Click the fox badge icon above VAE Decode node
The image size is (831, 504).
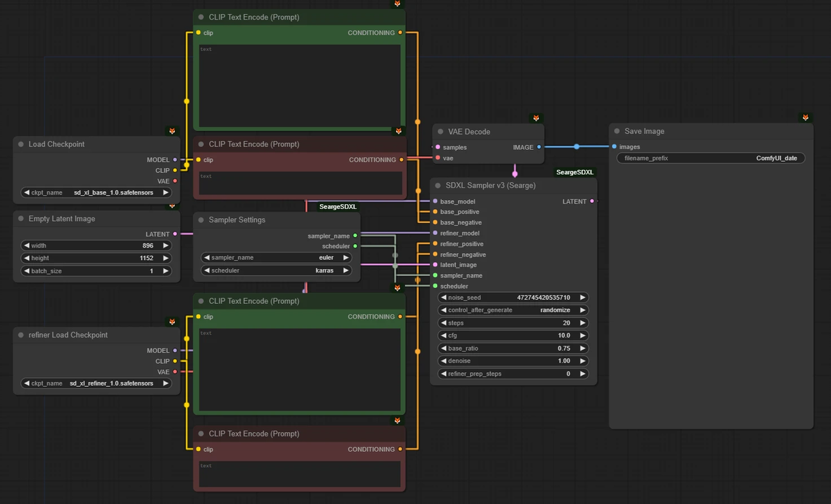coord(536,119)
